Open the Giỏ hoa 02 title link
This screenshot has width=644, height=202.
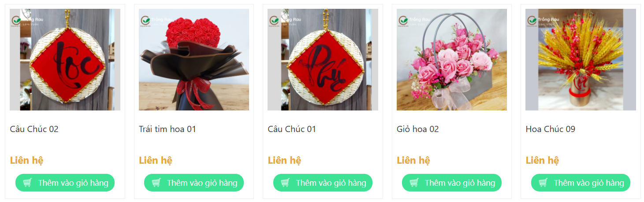pyautogui.click(x=418, y=129)
